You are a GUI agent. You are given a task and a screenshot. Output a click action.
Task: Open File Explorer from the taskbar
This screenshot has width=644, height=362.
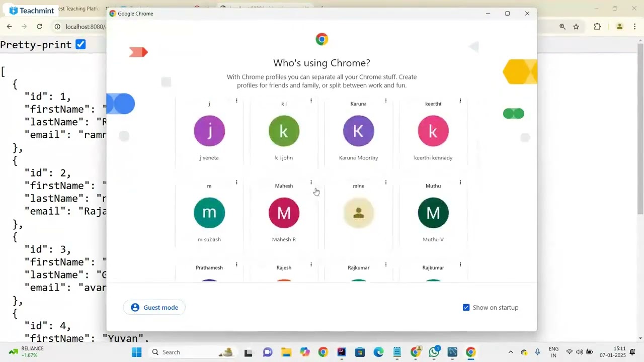[286, 352]
